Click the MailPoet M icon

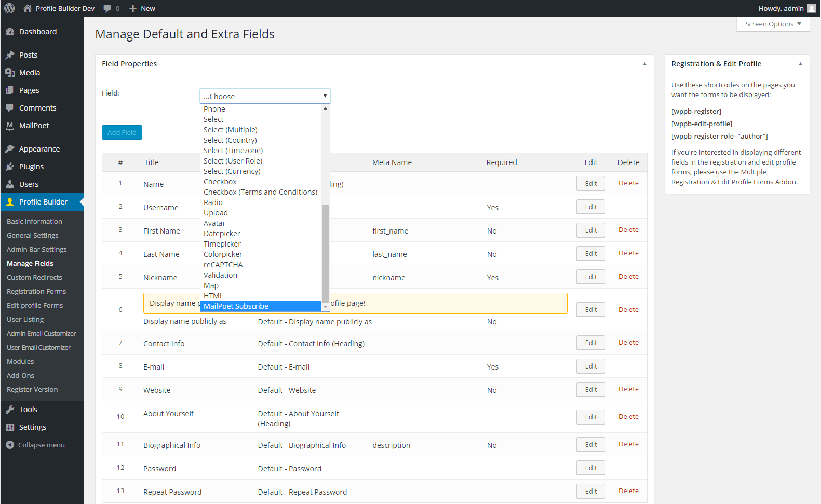(x=10, y=126)
